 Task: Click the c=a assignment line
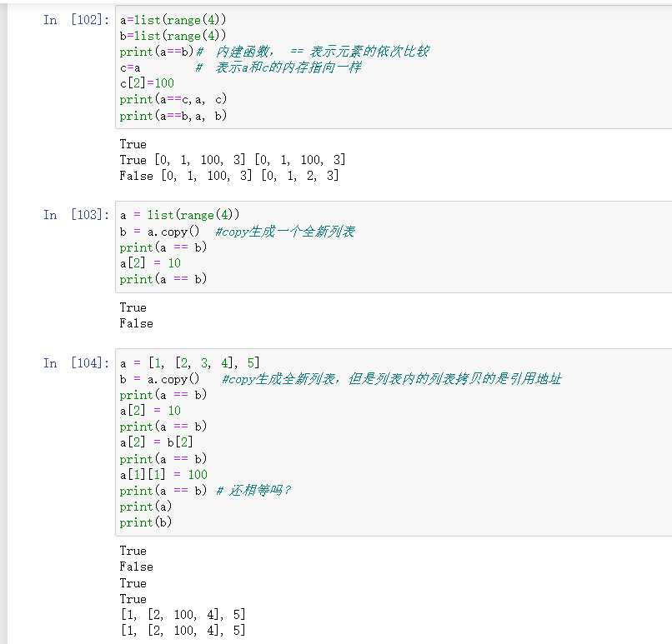130,67
